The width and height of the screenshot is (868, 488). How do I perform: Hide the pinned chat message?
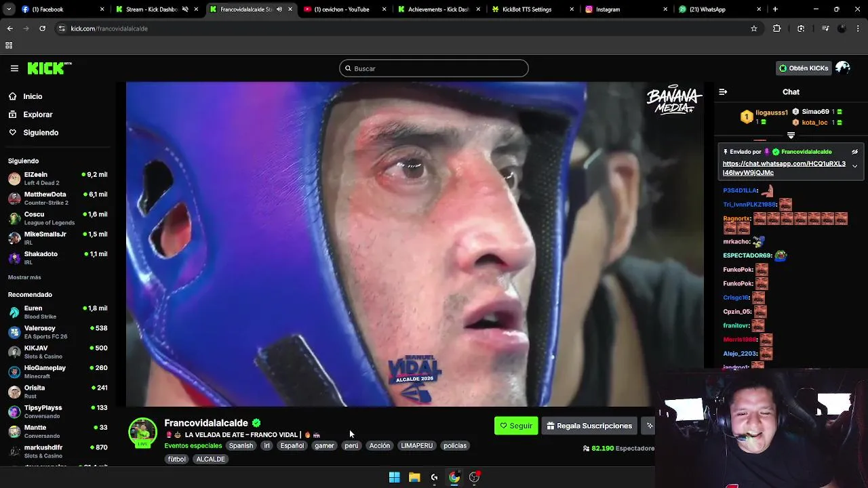(x=854, y=152)
